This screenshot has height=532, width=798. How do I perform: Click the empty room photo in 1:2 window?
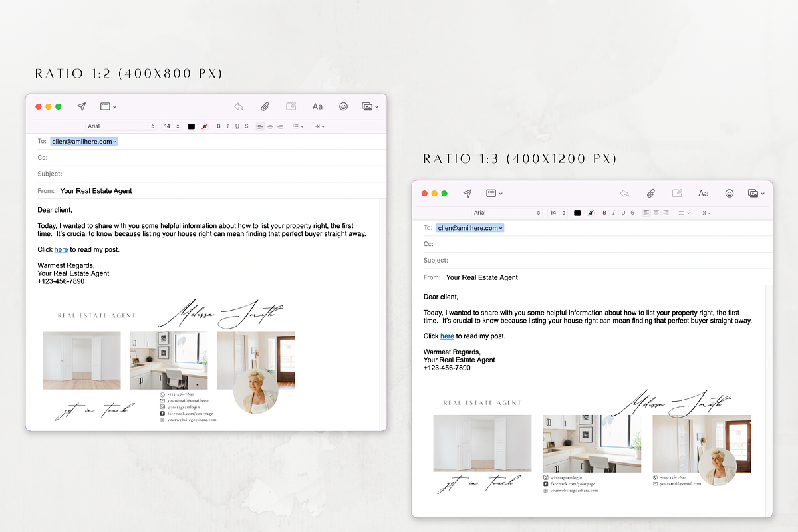coord(82,360)
